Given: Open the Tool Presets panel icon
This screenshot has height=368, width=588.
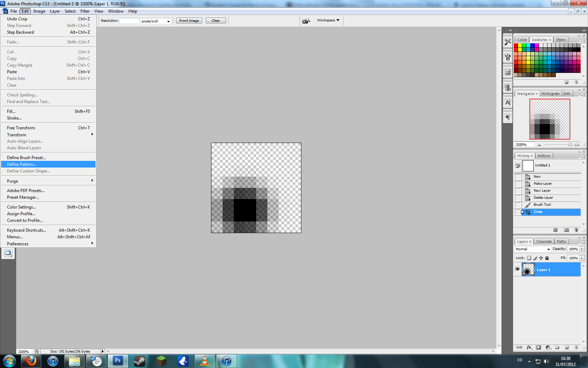Looking at the screenshot, I should pos(507,42).
